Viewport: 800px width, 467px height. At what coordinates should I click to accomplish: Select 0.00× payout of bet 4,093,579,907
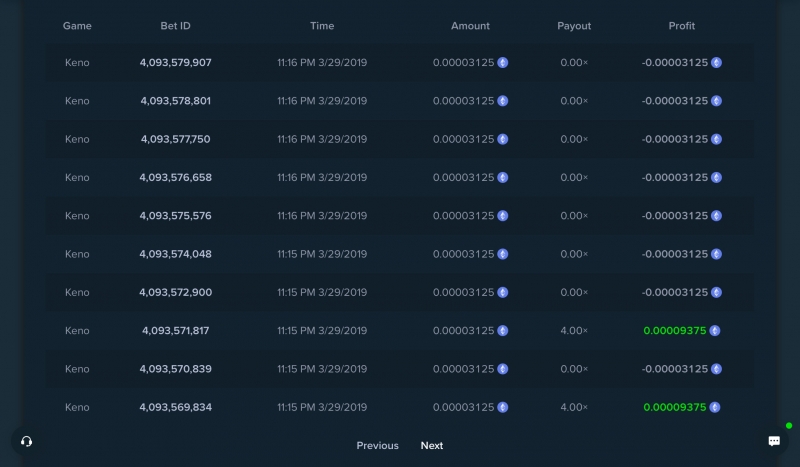574,62
